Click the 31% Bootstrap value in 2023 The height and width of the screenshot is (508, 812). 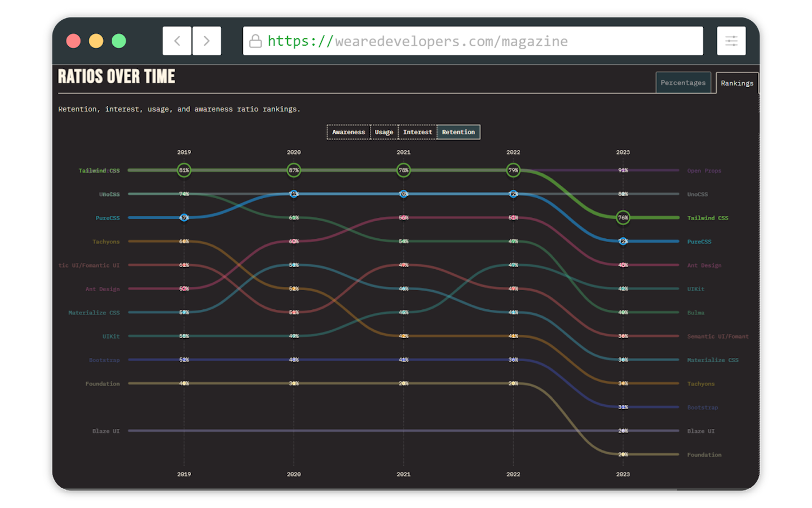click(x=623, y=407)
